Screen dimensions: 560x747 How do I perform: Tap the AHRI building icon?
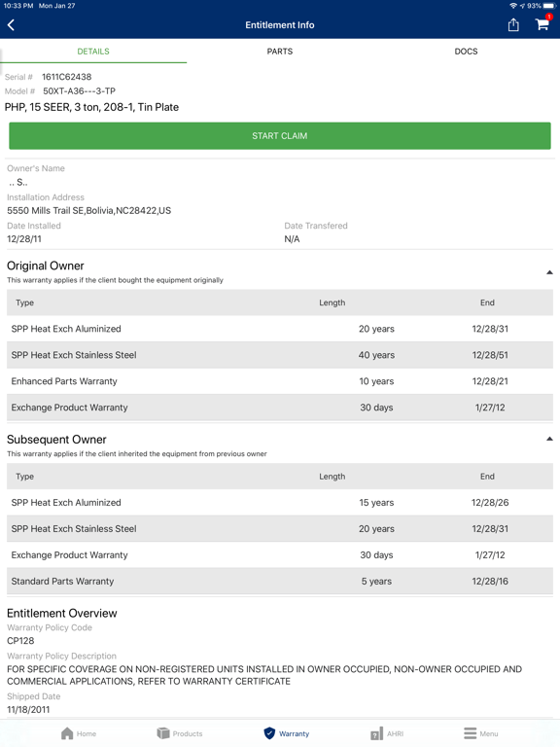point(376,733)
